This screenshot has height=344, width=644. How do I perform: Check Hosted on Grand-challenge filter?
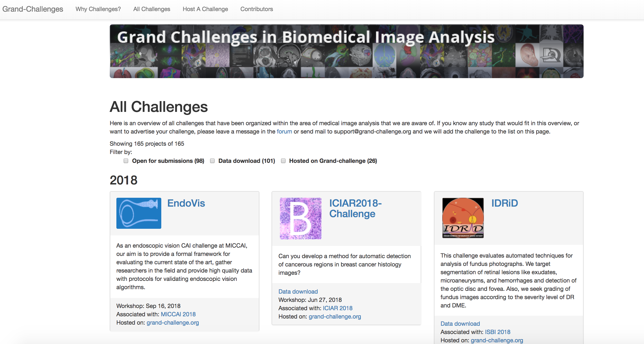click(283, 161)
